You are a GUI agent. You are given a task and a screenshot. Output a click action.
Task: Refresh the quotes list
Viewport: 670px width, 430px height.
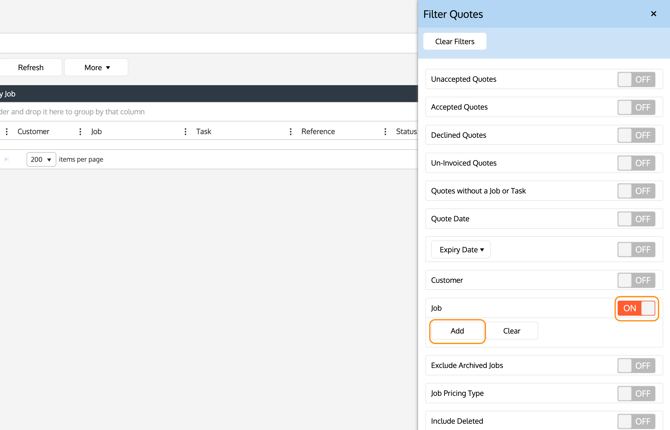pos(31,68)
